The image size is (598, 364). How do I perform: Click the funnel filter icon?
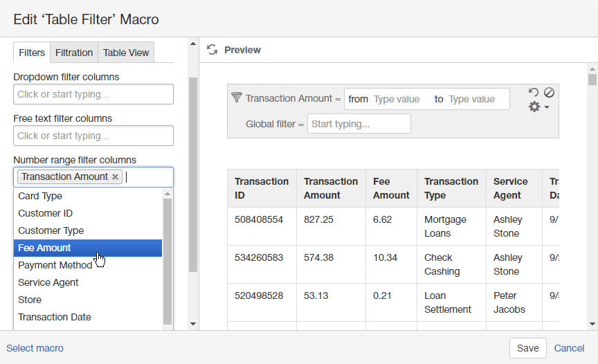tap(236, 98)
